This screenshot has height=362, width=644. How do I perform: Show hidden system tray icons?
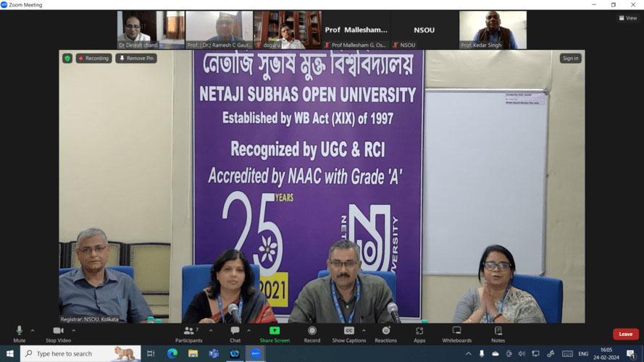469,353
